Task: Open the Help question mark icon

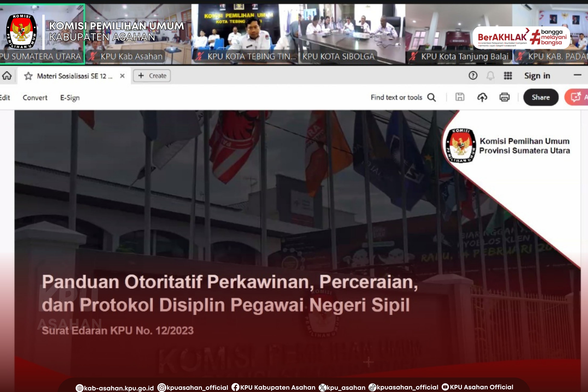Action: pos(473,75)
